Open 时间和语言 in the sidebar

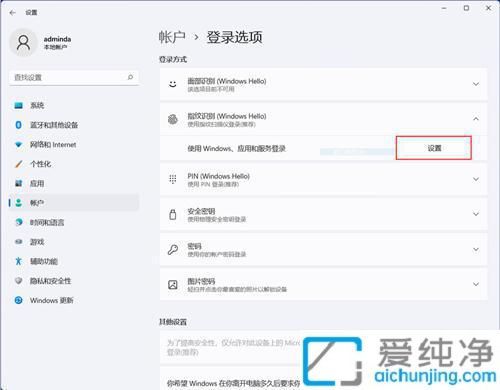point(74,222)
